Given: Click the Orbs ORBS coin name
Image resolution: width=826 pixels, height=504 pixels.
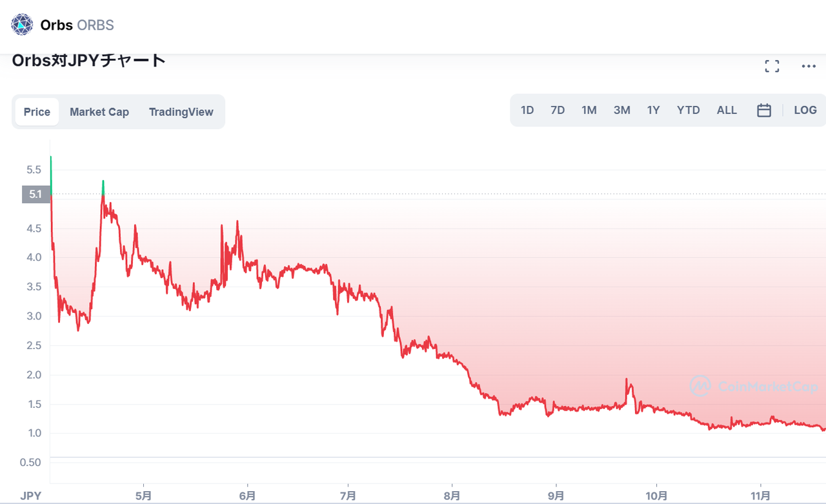Looking at the screenshot, I should point(77,25).
